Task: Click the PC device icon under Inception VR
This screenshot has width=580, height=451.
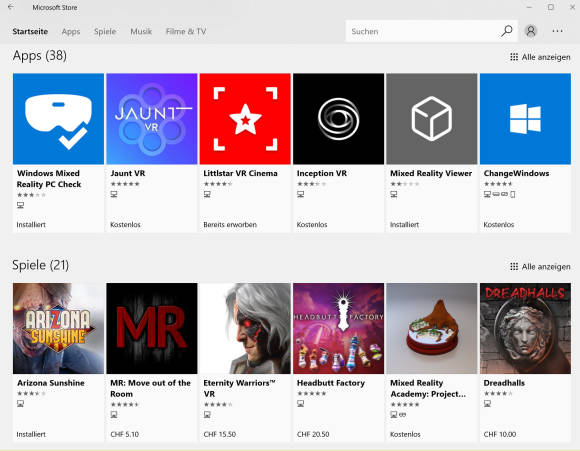Action: tap(300, 194)
